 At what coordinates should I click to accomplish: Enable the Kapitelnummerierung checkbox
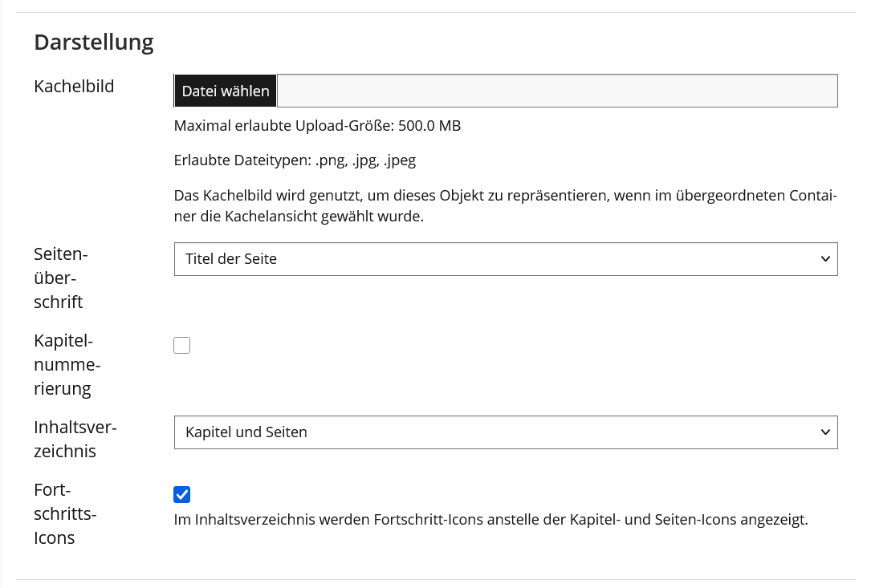(x=182, y=346)
